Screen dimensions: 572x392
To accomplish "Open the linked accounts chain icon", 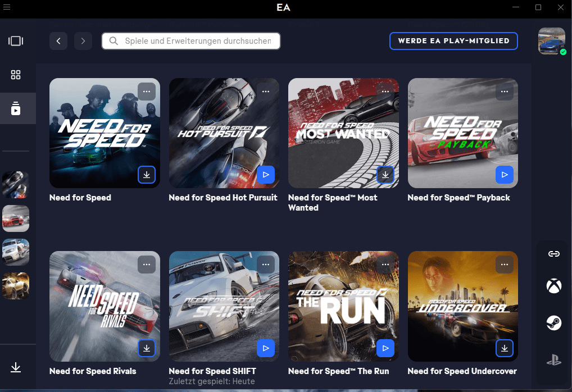I will pyautogui.click(x=554, y=254).
